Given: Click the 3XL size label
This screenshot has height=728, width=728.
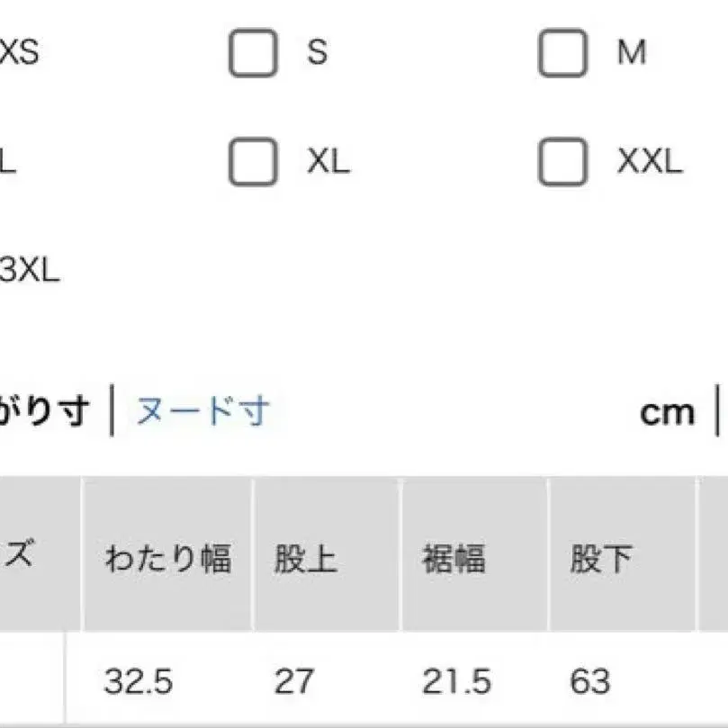Looking at the screenshot, I should (x=29, y=269).
